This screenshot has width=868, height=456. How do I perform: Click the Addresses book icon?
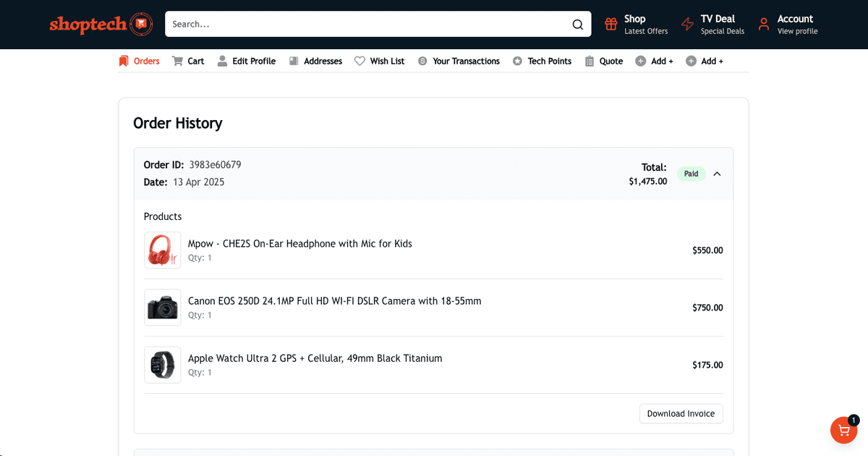294,61
